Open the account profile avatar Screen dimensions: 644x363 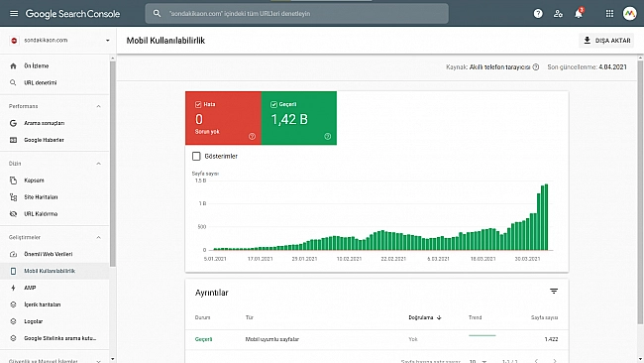coord(629,14)
